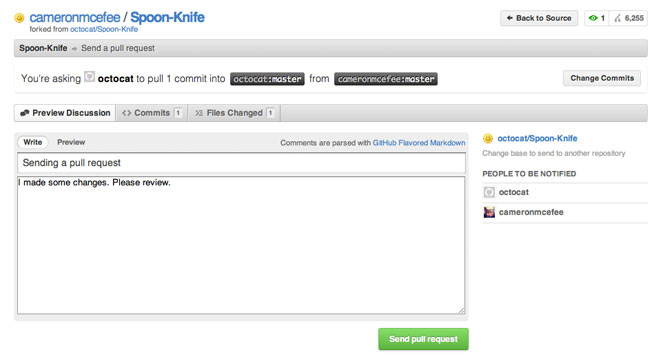Click the pull request title input field

242,163
